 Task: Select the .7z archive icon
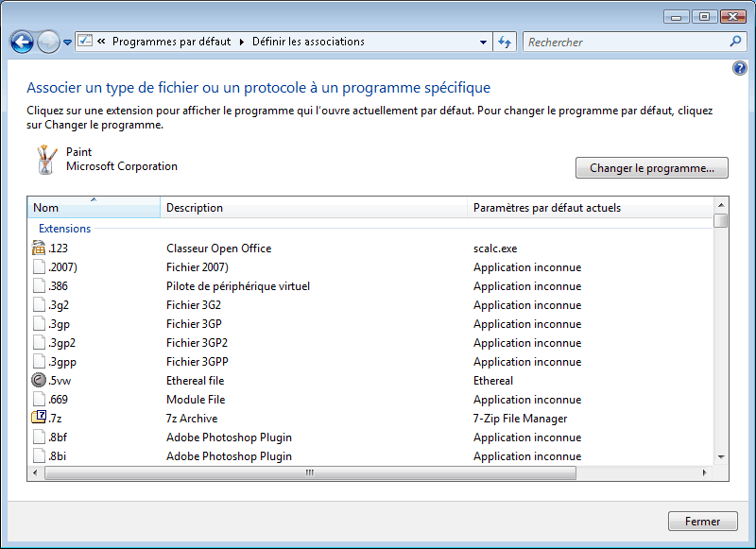pyautogui.click(x=39, y=418)
